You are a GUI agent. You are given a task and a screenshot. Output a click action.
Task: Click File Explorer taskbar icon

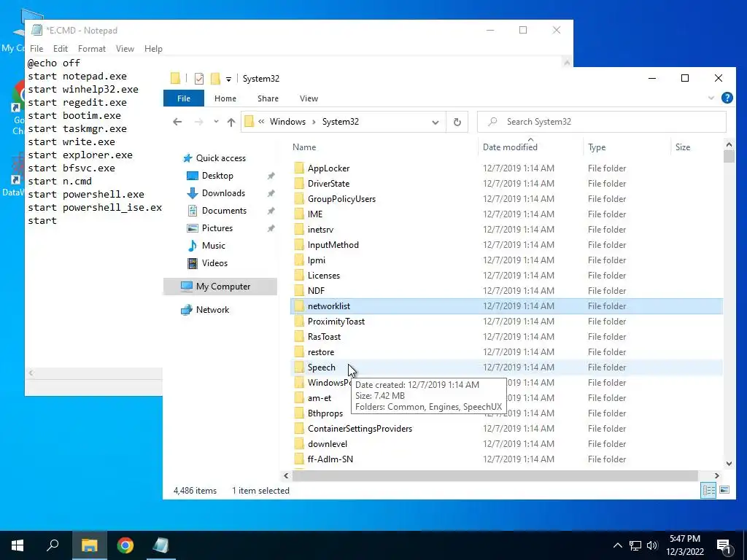[89, 545]
